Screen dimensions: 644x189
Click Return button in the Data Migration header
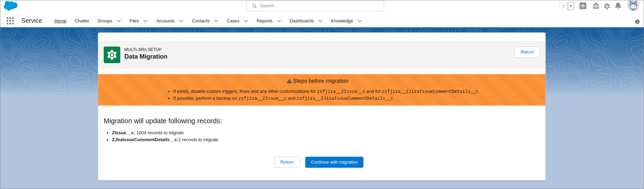(527, 52)
